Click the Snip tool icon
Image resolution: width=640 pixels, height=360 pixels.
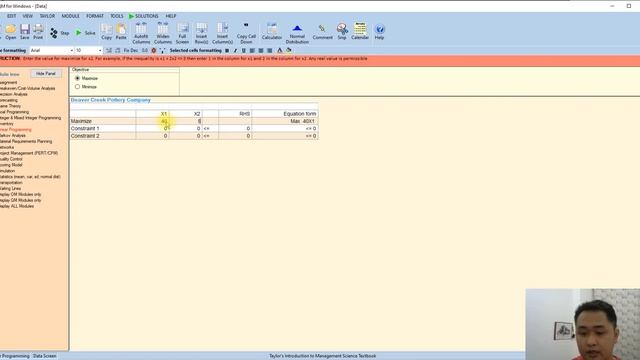[342, 32]
